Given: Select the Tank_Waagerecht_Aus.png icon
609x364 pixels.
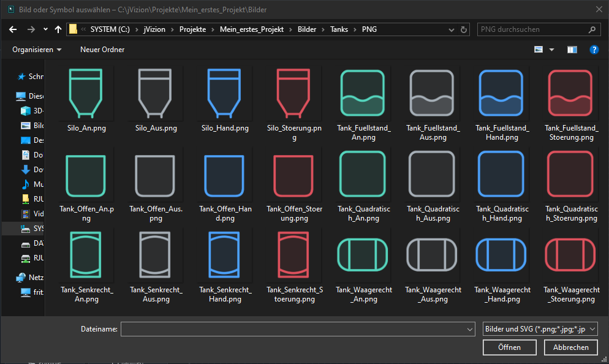Looking at the screenshot, I should coord(431,255).
